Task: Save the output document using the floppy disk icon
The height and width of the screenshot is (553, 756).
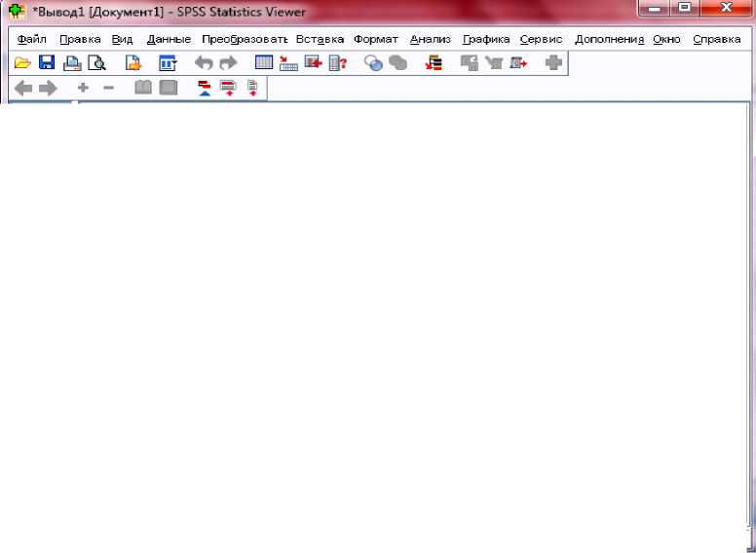Action: (x=46, y=63)
